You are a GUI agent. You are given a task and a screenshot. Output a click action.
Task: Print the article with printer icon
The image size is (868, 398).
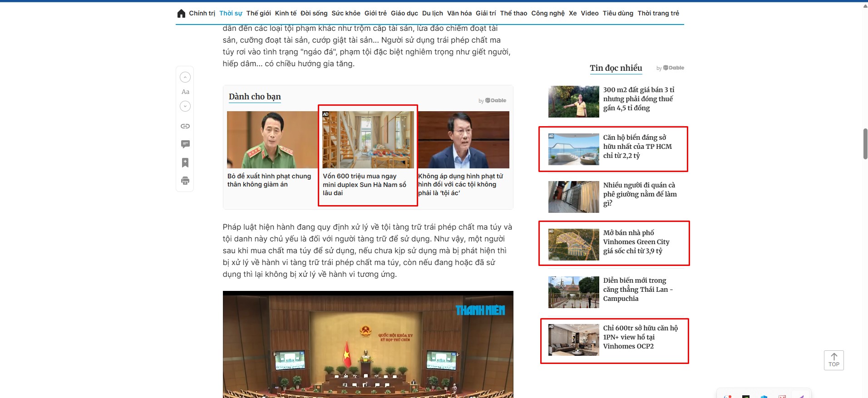pos(185,181)
